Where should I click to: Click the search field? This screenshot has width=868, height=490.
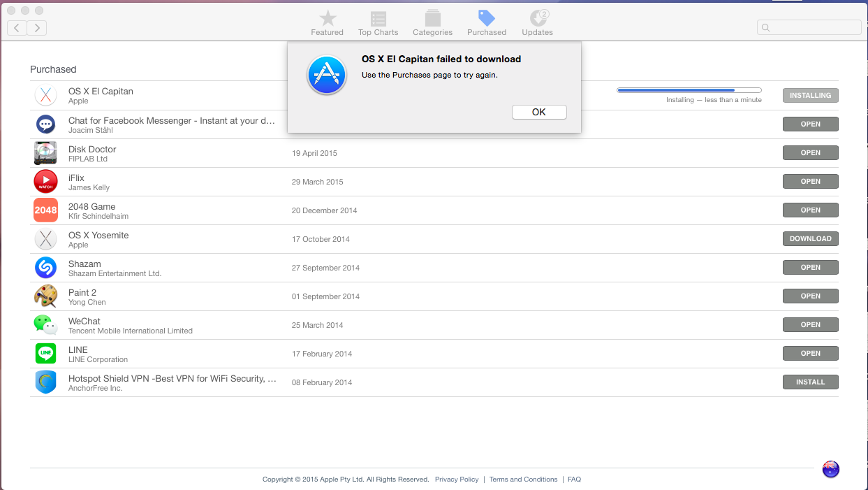(809, 27)
